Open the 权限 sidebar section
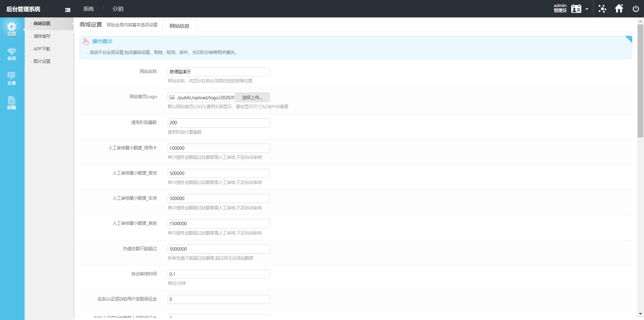Viewport: 644px width, 320px height. [x=12, y=103]
